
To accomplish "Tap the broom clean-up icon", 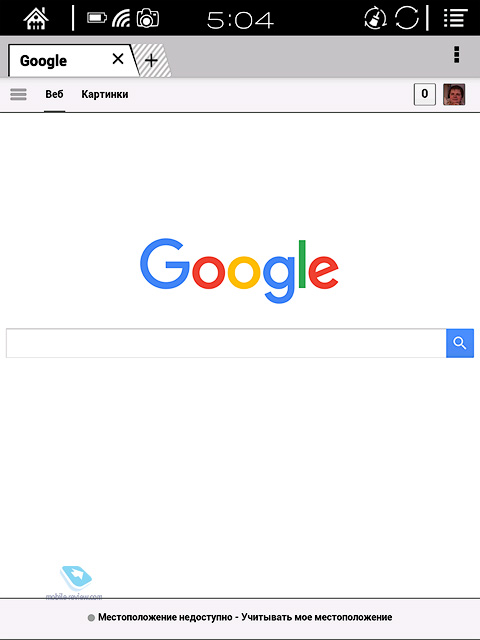I will tap(376, 18).
